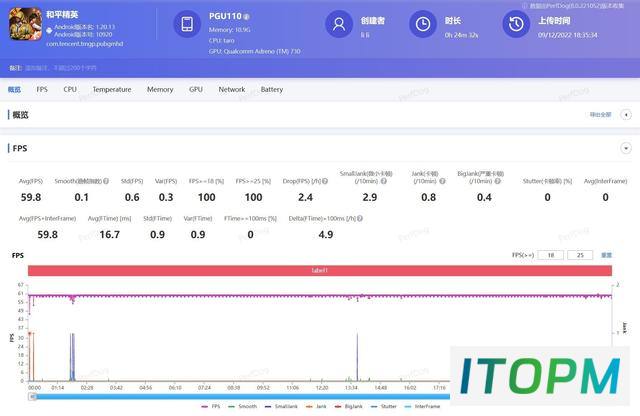The height and width of the screenshot is (416, 640).
Task: Click the SmallJank value 2.9
Action: 370,197
